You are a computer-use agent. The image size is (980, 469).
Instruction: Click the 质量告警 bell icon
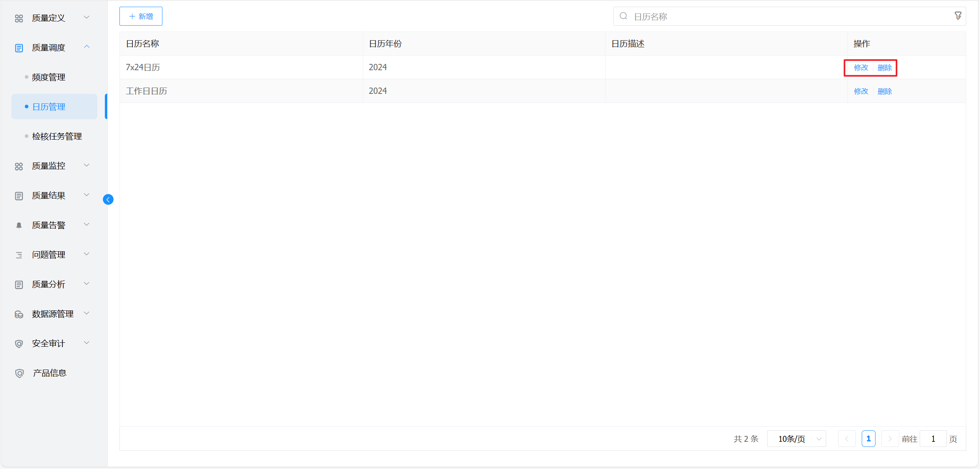[x=19, y=225]
